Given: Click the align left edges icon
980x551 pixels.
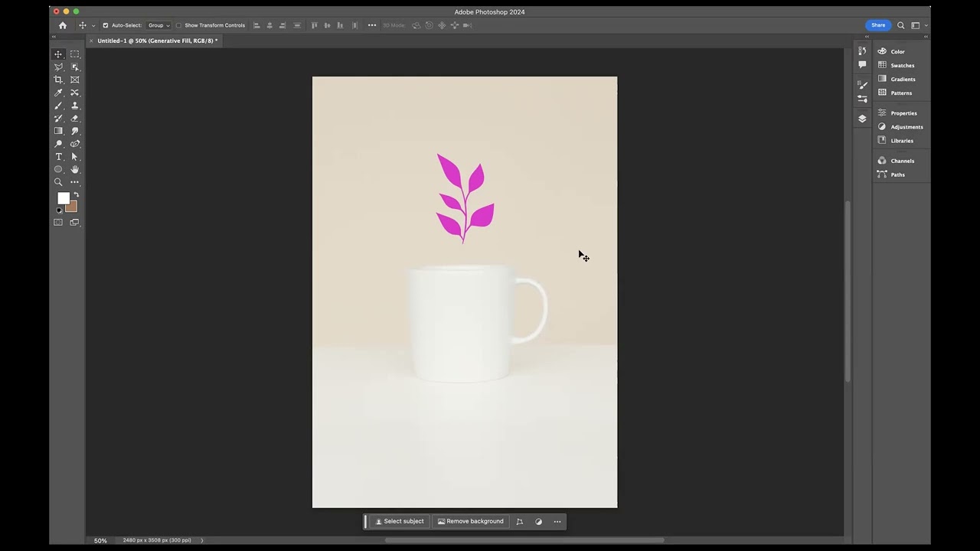Looking at the screenshot, I should [256, 25].
